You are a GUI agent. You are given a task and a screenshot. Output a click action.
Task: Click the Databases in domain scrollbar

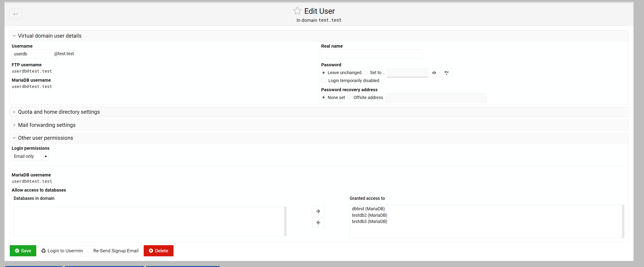285,222
